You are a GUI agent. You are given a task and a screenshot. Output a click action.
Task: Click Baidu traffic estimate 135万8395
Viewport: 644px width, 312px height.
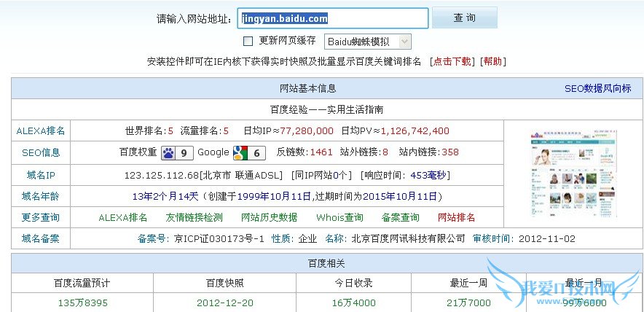click(x=82, y=303)
